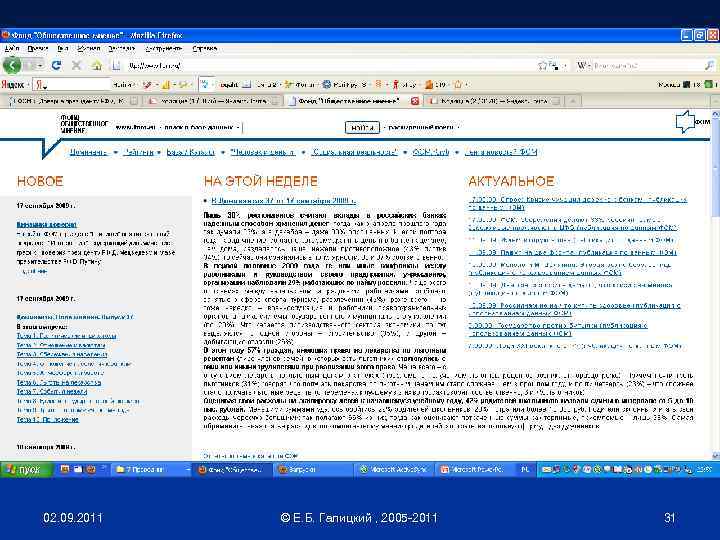Click the Фотки icon in Yandex bar
Image resolution: width=720 pixels, height=540 pixels.
click(288, 84)
